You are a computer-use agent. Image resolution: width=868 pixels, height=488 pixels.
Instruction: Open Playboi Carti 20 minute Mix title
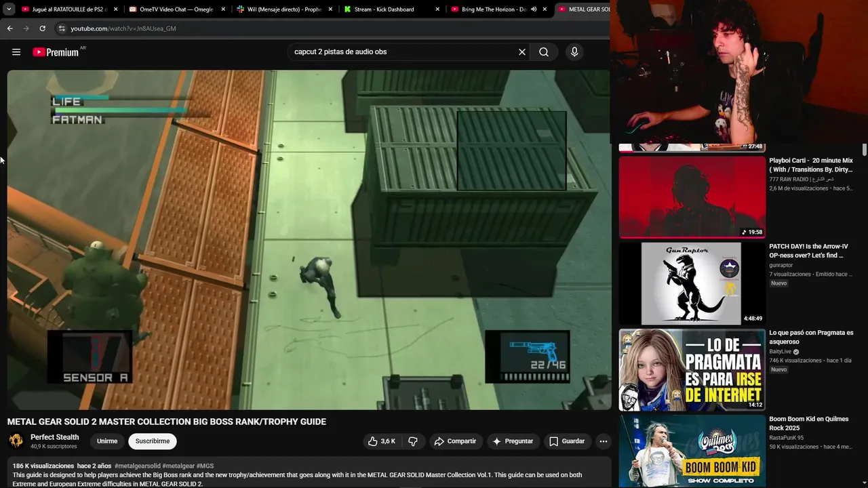pos(811,165)
